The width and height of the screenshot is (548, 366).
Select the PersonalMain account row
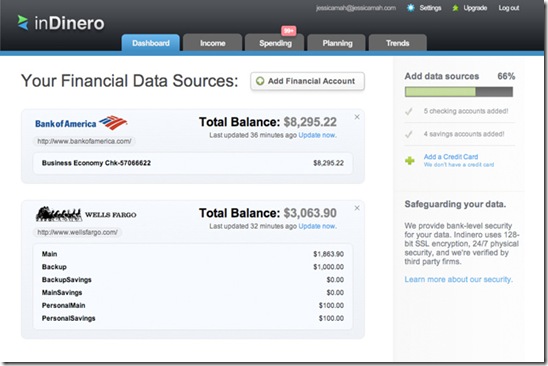tap(193, 306)
